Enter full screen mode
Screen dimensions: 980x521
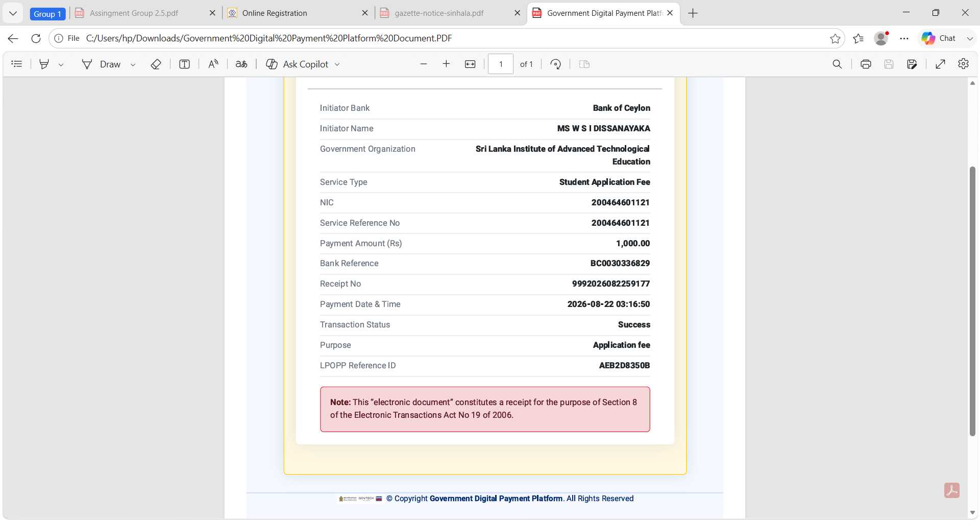coord(940,64)
